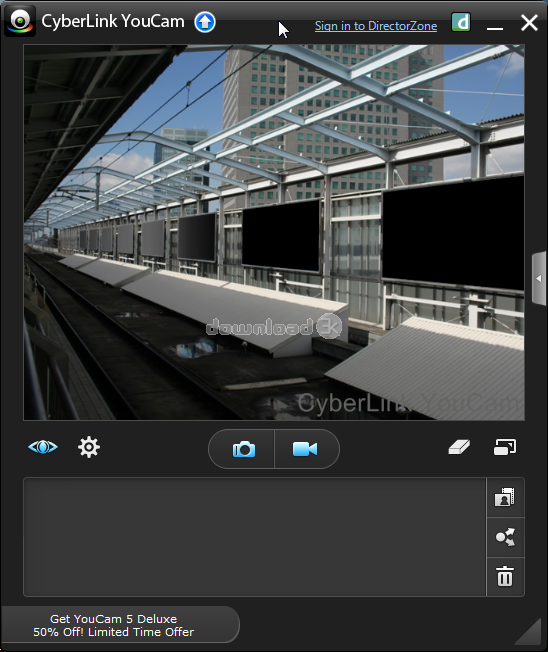Click the webcam preview image
The height and width of the screenshot is (652, 548).
coord(274,232)
